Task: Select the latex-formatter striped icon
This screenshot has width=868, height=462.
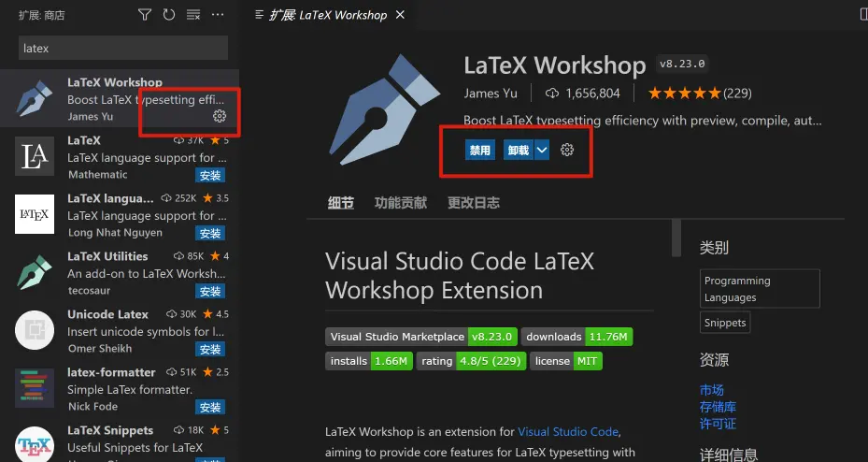Action: click(x=35, y=388)
